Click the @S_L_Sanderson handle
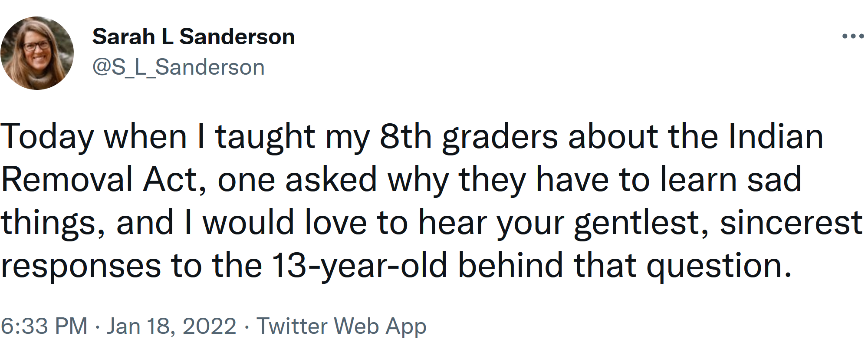This screenshot has width=868, height=346. coord(178,67)
